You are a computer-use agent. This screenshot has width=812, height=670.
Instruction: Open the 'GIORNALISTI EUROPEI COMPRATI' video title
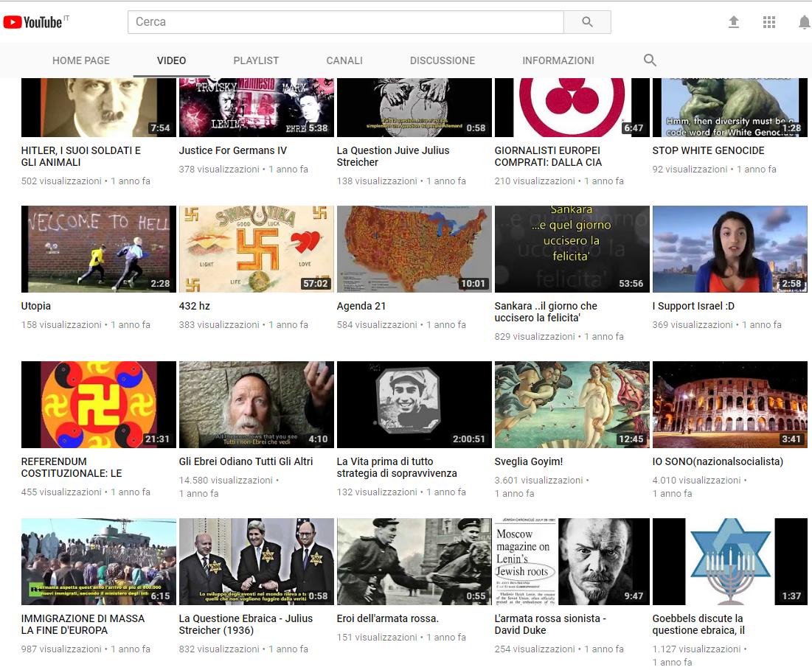548,156
